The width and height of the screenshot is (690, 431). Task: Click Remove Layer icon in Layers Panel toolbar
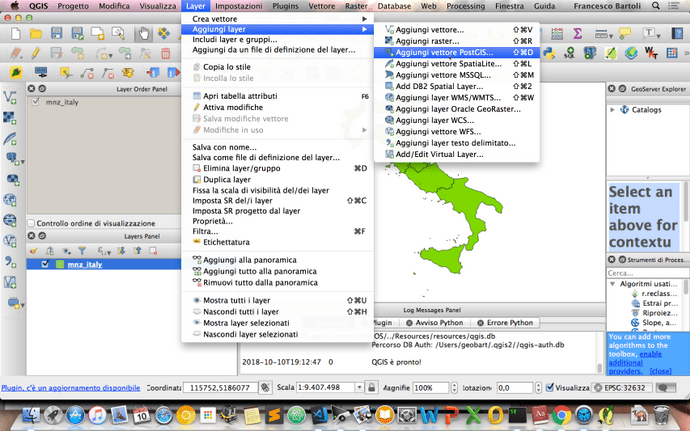tap(153, 251)
